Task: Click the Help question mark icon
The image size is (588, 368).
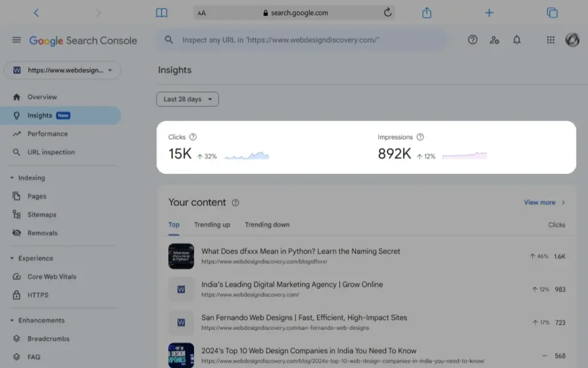Action: tap(473, 40)
